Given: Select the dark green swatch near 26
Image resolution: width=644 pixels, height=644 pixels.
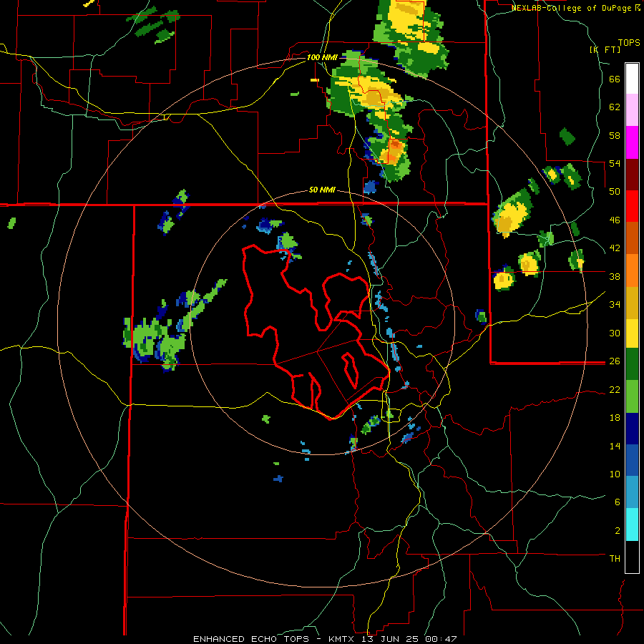Looking at the screenshot, I should click(632, 364).
